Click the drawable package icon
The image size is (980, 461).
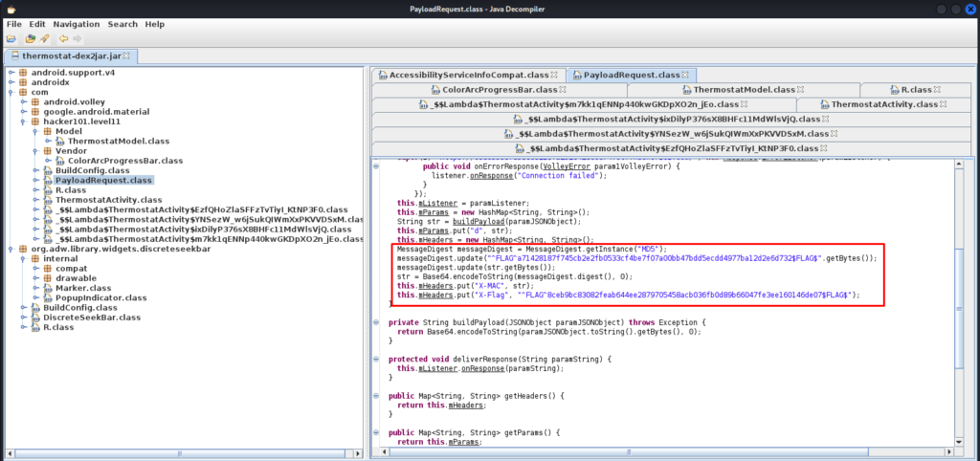(x=48, y=278)
